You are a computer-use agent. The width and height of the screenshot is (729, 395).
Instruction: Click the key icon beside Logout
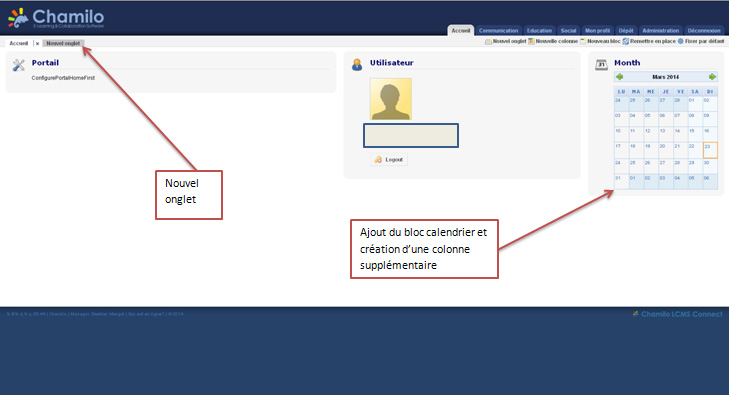coord(378,159)
